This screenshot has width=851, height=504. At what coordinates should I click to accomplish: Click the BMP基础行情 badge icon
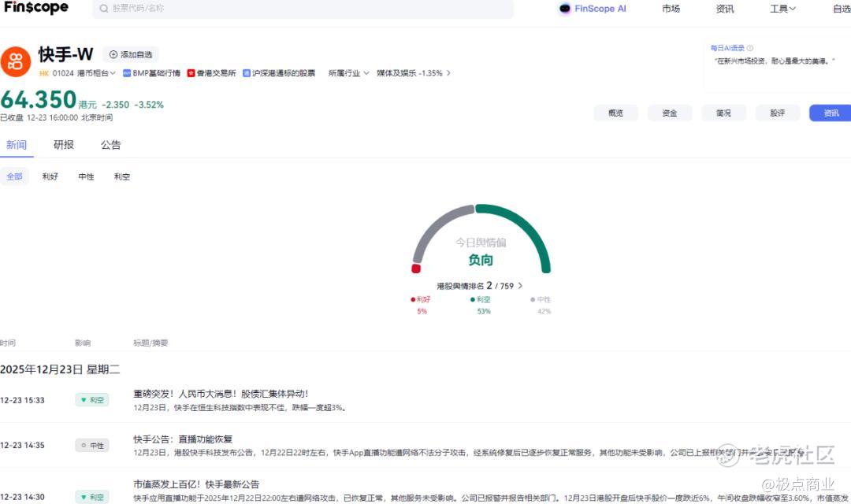point(126,73)
